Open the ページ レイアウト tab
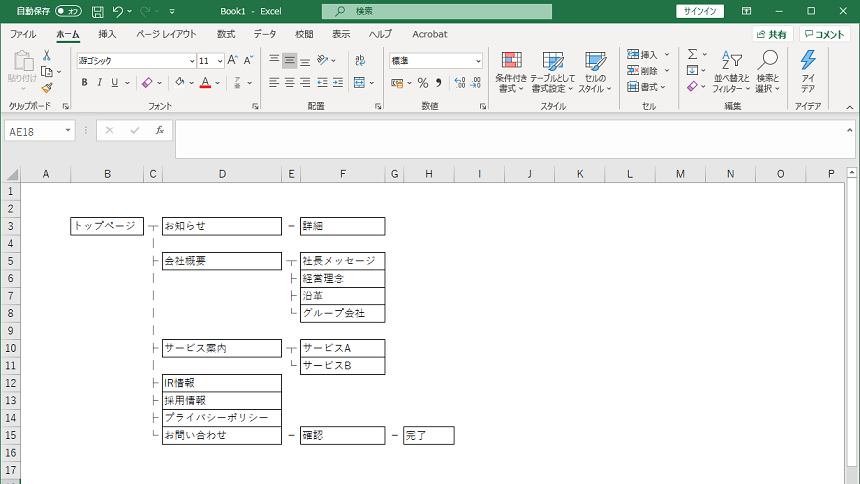The width and height of the screenshot is (860, 484). tap(166, 34)
